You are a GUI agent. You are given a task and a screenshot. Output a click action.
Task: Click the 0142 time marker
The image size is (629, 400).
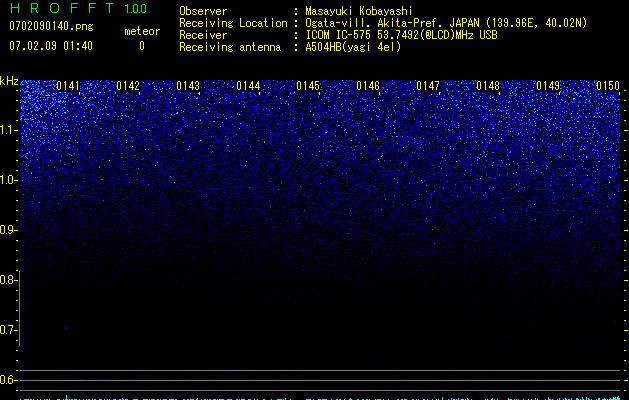[x=128, y=86]
